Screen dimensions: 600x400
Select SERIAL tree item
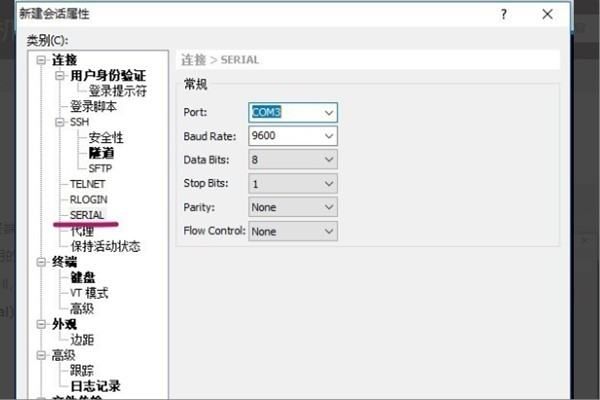[x=87, y=215]
